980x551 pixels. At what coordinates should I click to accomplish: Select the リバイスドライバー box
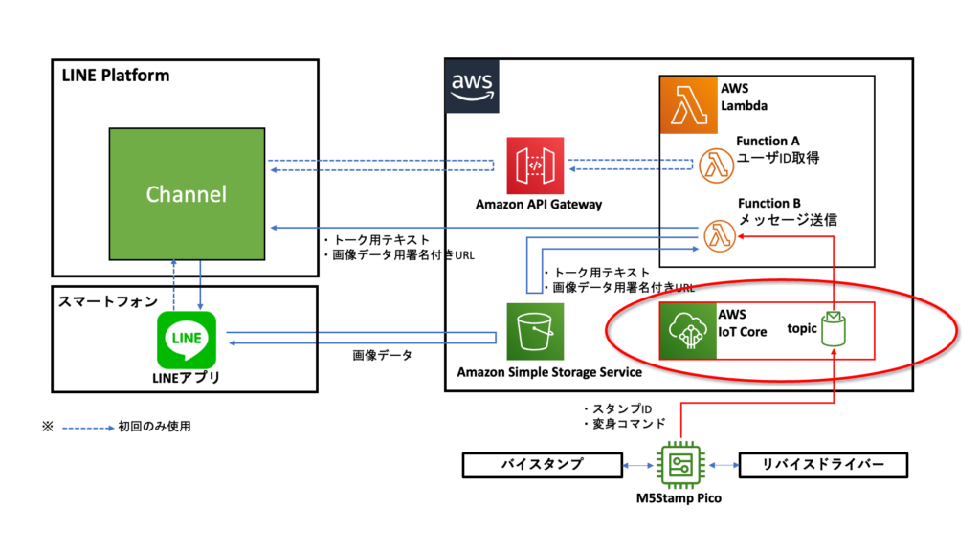click(x=823, y=465)
